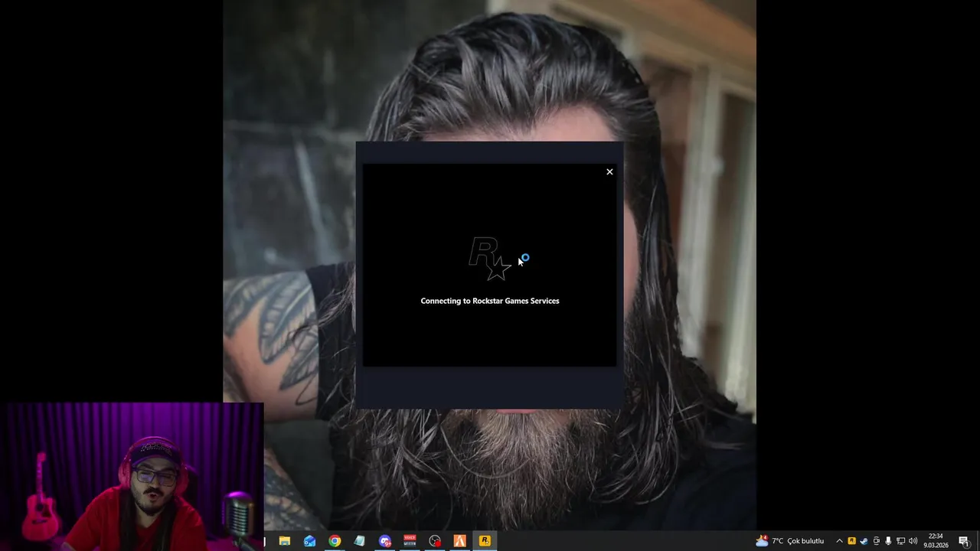Click the 'Connecting to Rockstar Games Services' text
The image size is (980, 551).
pos(490,301)
